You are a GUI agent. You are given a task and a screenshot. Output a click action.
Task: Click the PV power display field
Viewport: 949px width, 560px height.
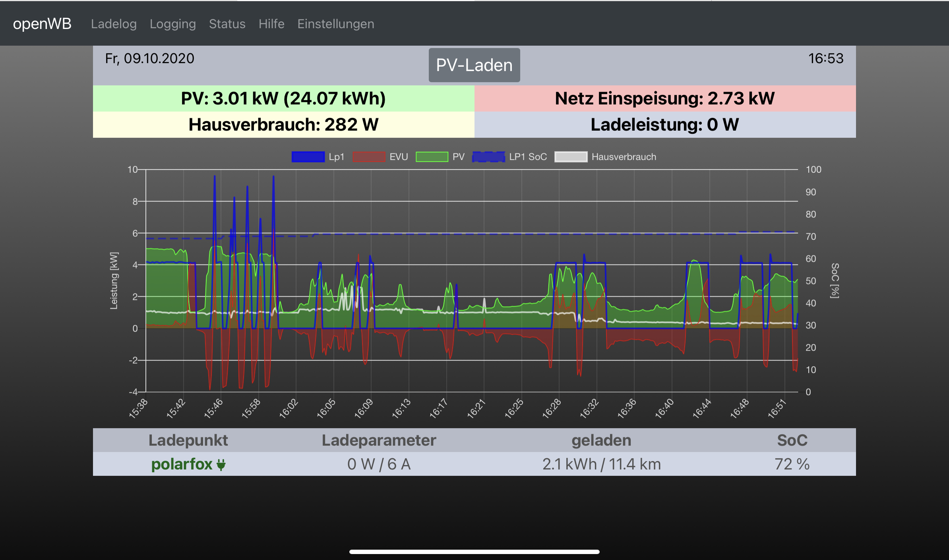pyautogui.click(x=283, y=98)
